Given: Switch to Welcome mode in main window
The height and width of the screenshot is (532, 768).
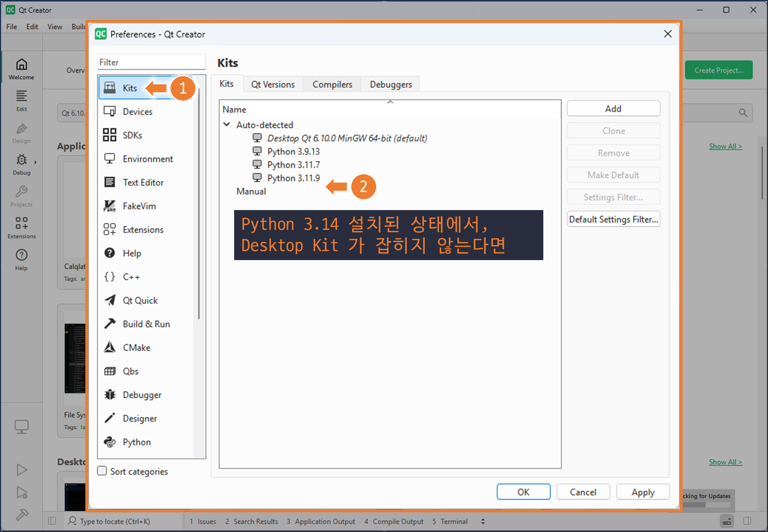Looking at the screenshot, I should [x=22, y=69].
